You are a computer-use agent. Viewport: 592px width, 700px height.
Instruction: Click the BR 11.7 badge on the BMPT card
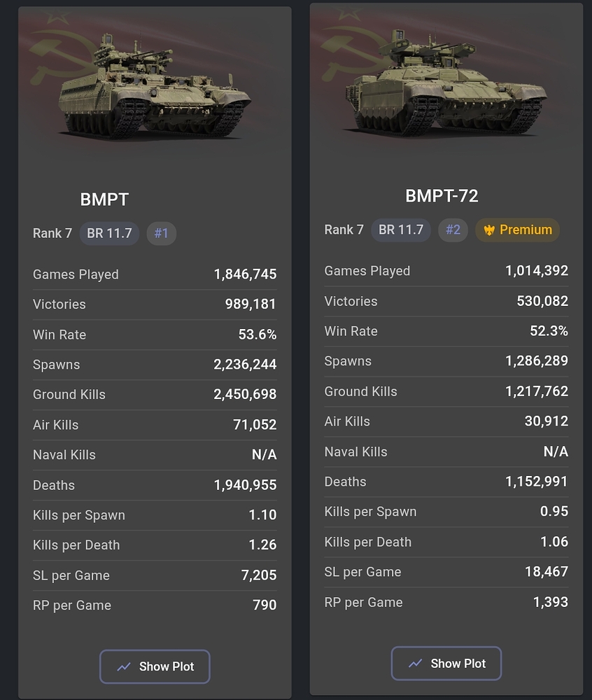(x=109, y=233)
